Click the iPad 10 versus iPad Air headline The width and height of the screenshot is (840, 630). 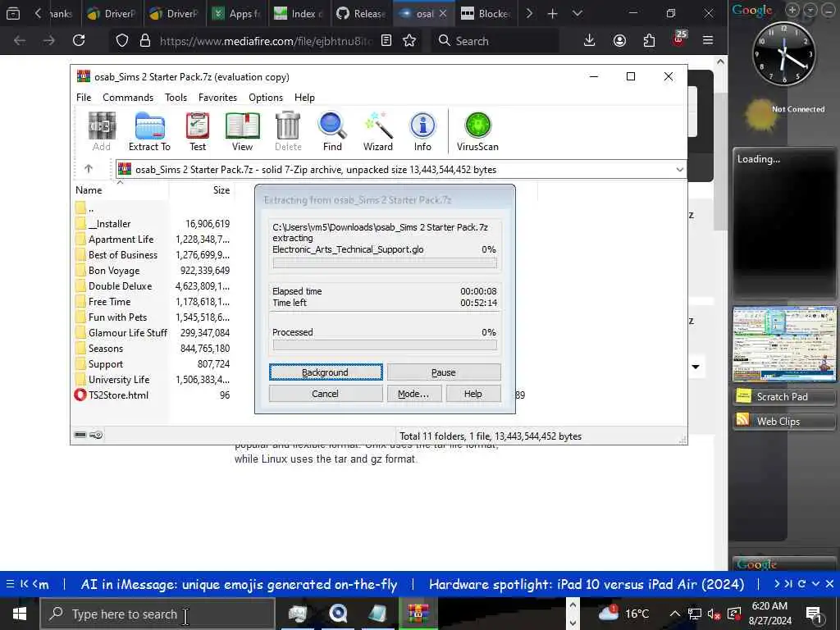click(x=587, y=584)
